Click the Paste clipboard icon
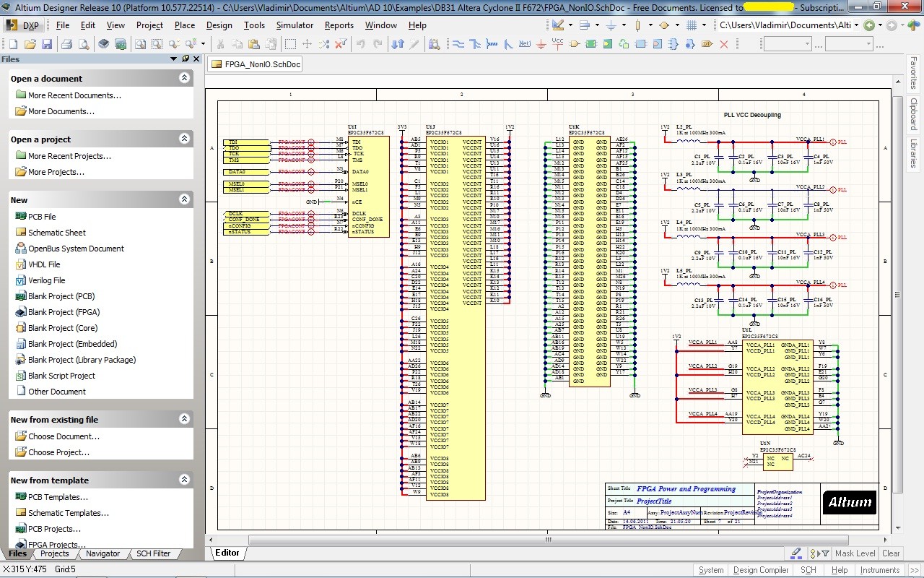This screenshot has height=578, width=924. pyautogui.click(x=254, y=44)
